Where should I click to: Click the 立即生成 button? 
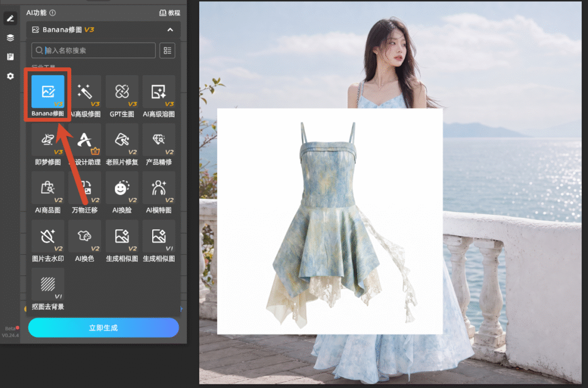[103, 328]
